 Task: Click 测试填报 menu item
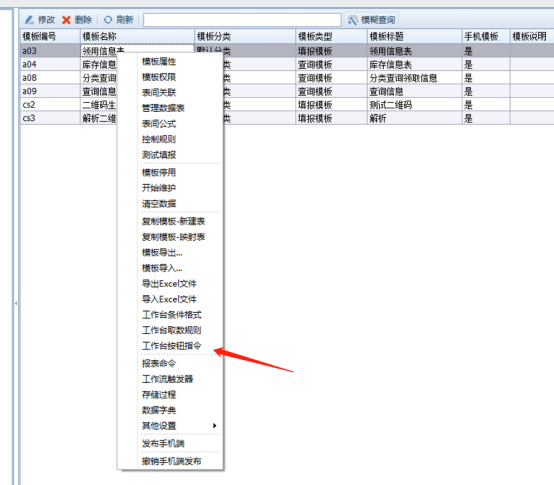159,155
